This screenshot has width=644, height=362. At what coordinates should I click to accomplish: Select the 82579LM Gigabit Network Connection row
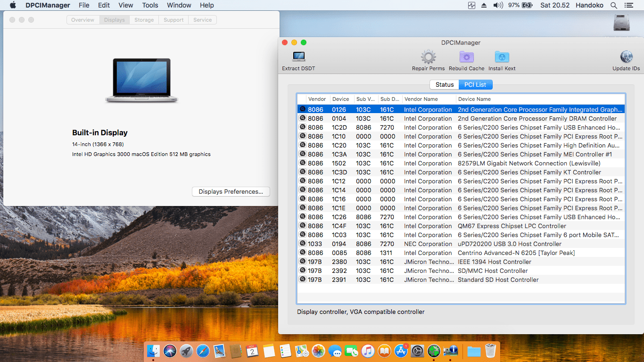(461, 163)
